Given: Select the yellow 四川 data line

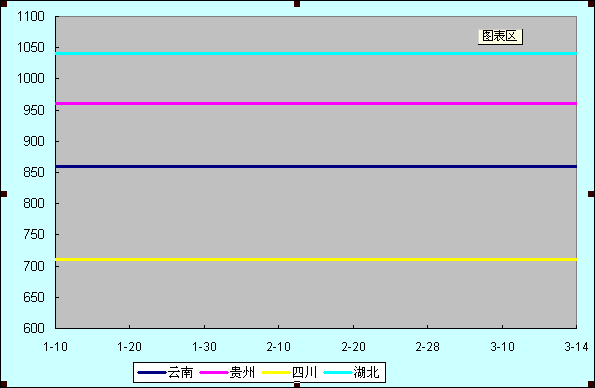Looking at the screenshot, I should pos(316,259).
